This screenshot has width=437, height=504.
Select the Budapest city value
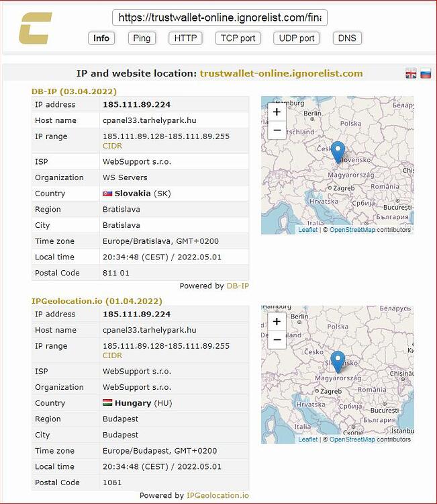coord(120,435)
